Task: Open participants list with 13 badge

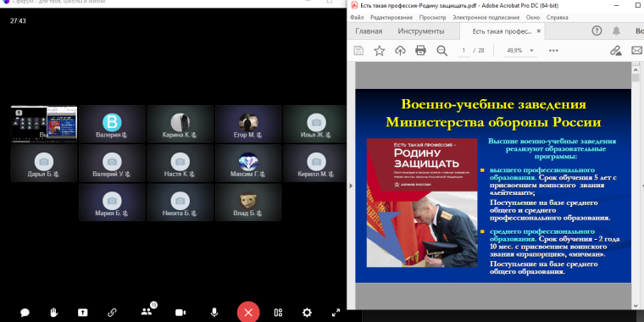Action: [x=147, y=311]
